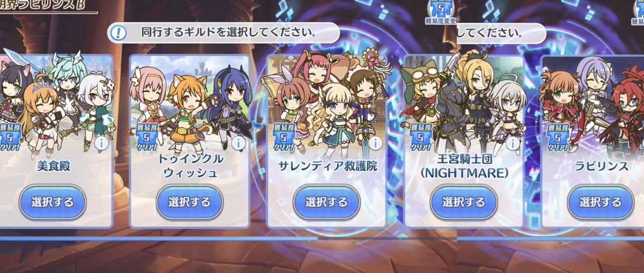The width and height of the screenshot is (644, 273).
Task: Open info icon on 王宮騎士団 card
Action: click(511, 143)
